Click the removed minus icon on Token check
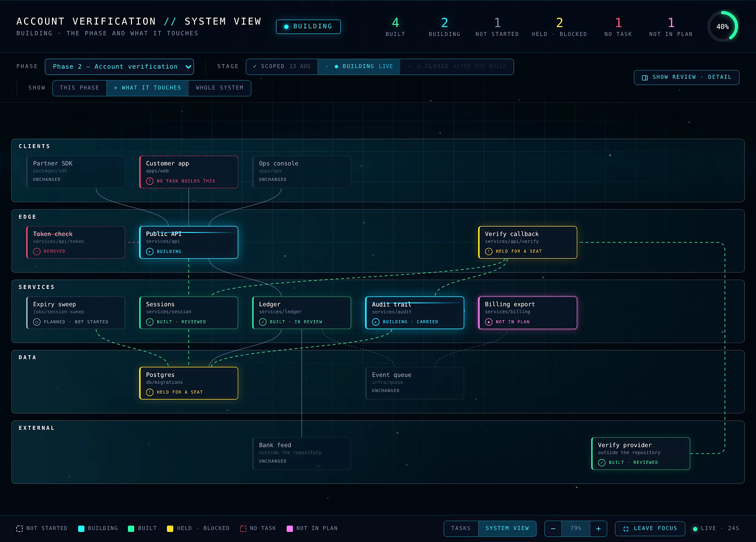Image resolution: width=756 pixels, height=542 pixels. pyautogui.click(x=37, y=251)
